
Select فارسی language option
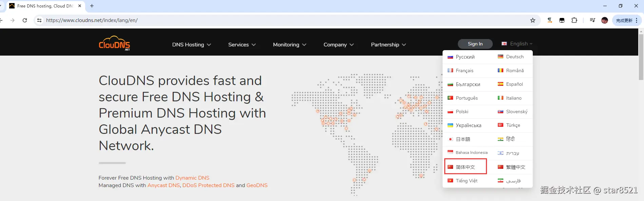(513, 181)
